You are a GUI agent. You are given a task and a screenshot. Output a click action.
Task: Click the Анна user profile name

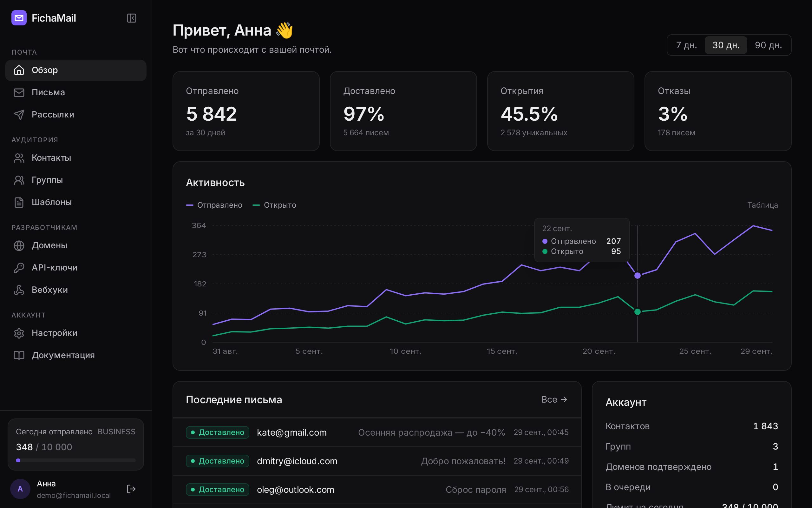(46, 484)
